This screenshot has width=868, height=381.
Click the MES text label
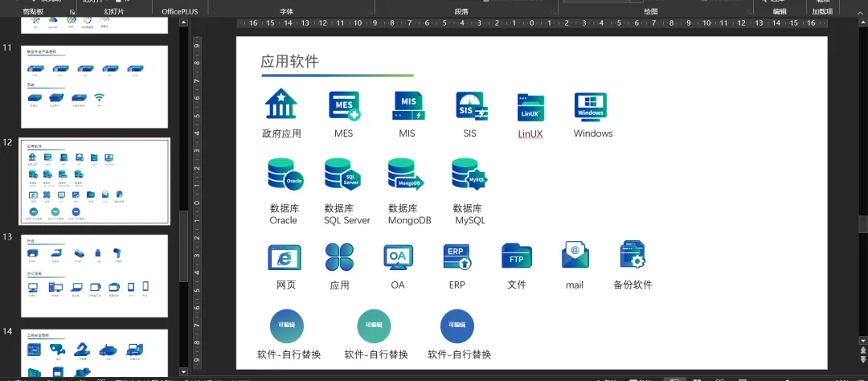(x=343, y=133)
